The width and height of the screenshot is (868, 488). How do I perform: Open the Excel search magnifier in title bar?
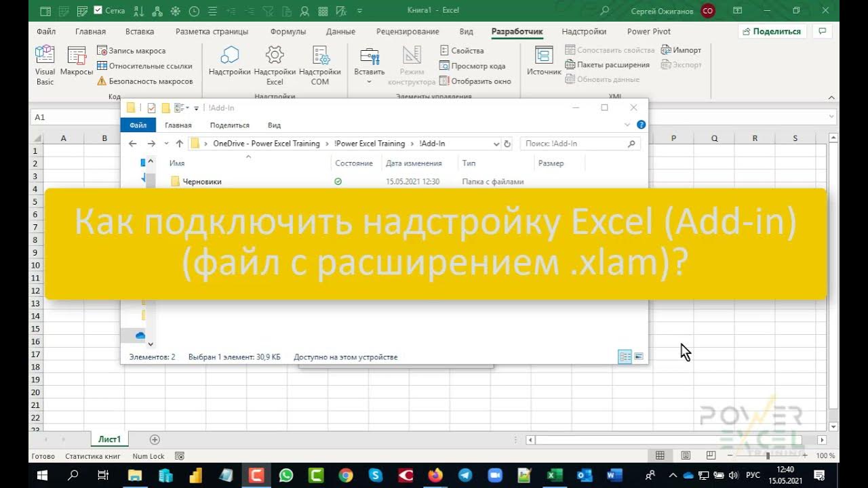(605, 11)
